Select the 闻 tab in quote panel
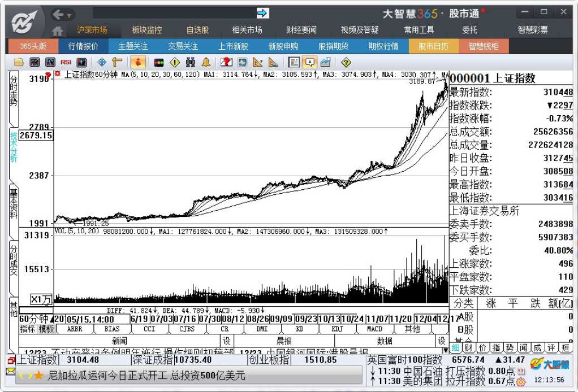This screenshot has width=578, height=392. [524, 348]
